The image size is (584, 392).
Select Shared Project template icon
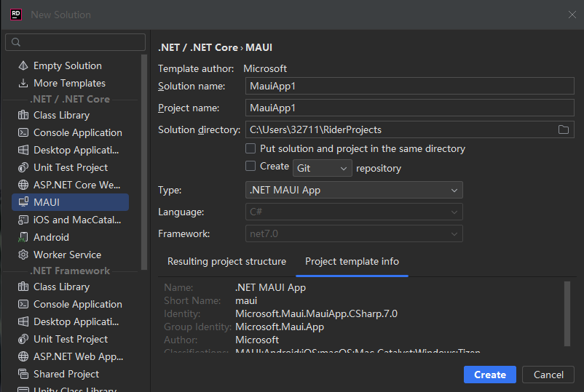[23, 374]
